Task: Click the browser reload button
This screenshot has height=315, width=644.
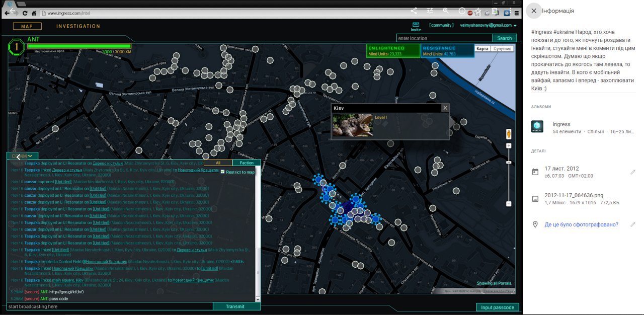Action: (25, 13)
